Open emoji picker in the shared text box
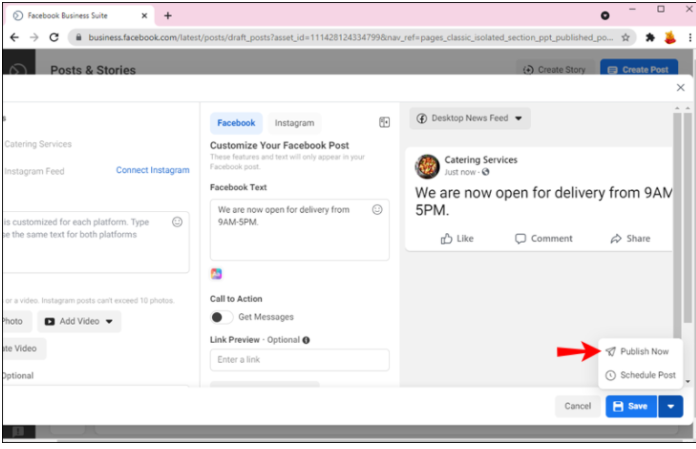The image size is (696, 449). coord(177,222)
